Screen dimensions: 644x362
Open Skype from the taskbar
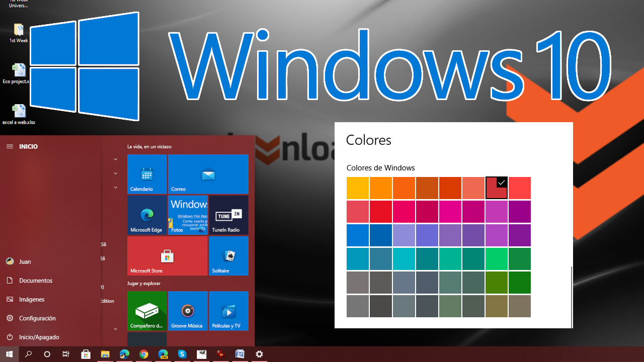[x=182, y=354]
